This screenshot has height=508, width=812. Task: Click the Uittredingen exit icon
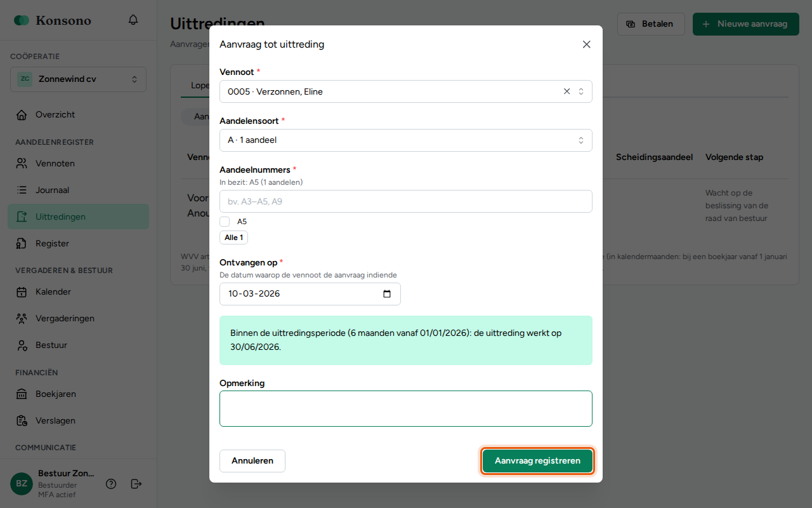tap(22, 217)
